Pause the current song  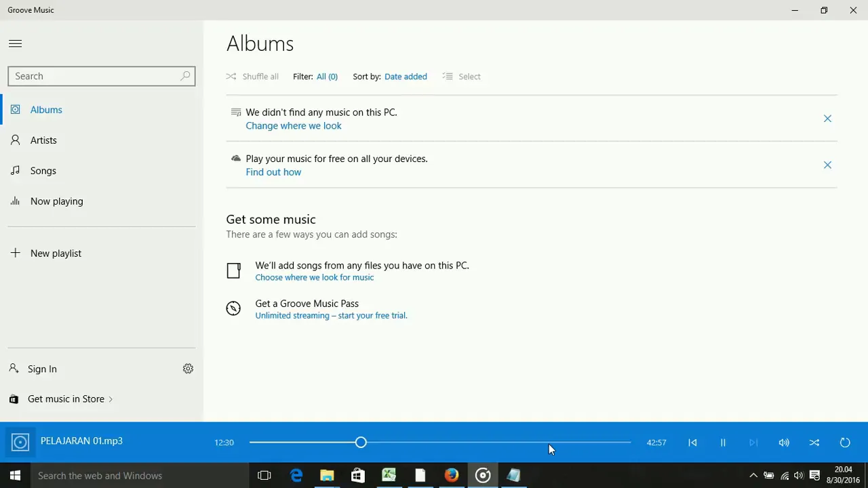point(723,443)
